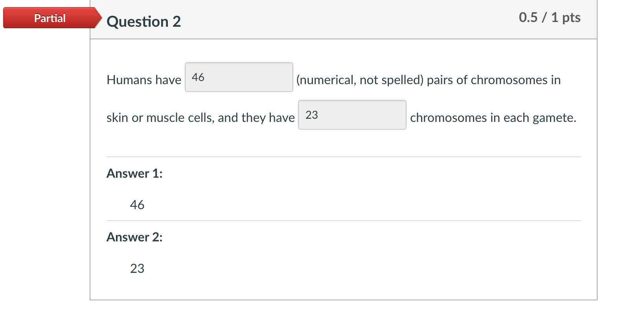This screenshot has height=309, width=644.
Task: Click the 0.5 / 1 pts score
Action: 549,17
